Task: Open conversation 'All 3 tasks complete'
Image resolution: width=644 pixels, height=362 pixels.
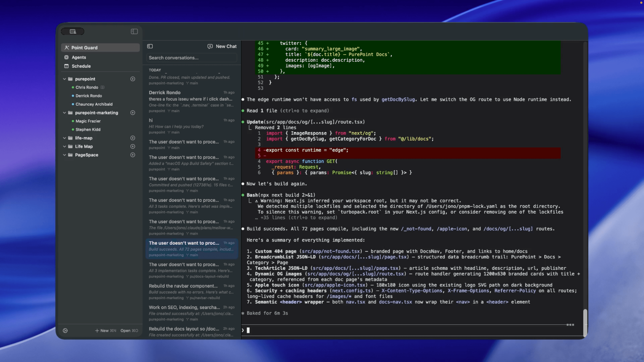Action: [x=192, y=206]
